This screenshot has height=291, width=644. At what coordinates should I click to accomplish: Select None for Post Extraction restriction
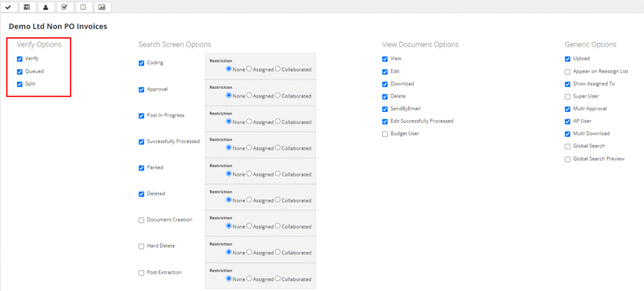coord(229,278)
